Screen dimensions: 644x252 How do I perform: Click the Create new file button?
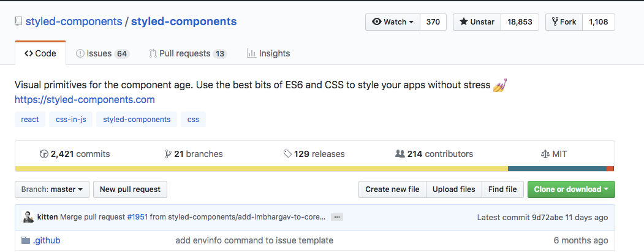[x=392, y=189]
